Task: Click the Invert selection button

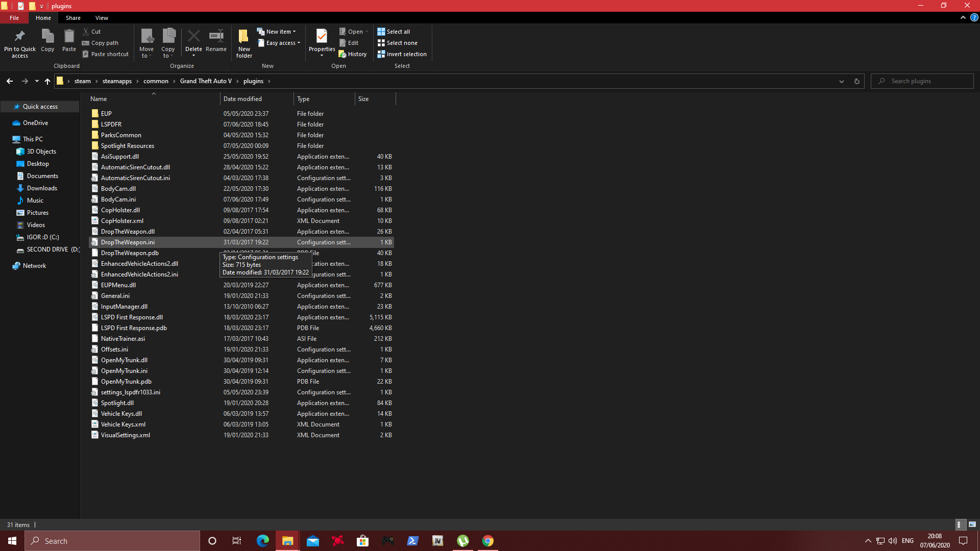Action: (402, 54)
